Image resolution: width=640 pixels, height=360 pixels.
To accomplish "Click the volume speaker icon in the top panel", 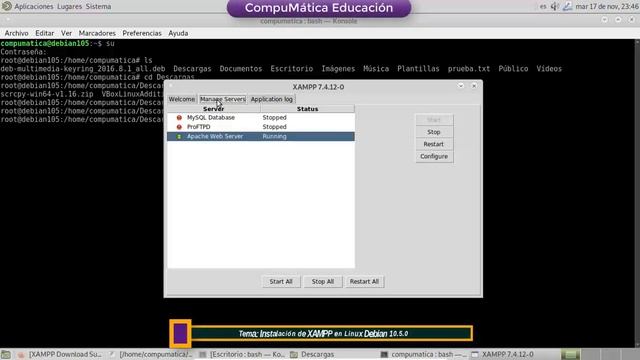I will pyautogui.click(x=554, y=7).
